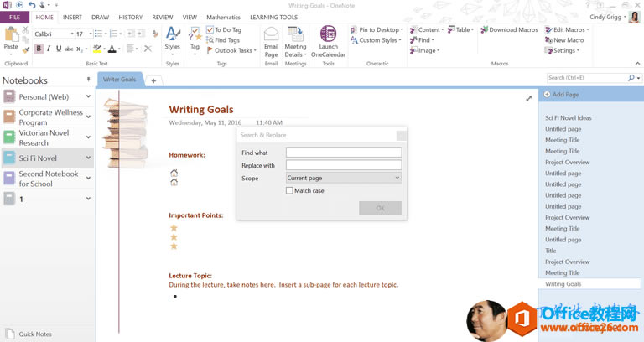Toggle the Match case checkbox

pos(289,190)
